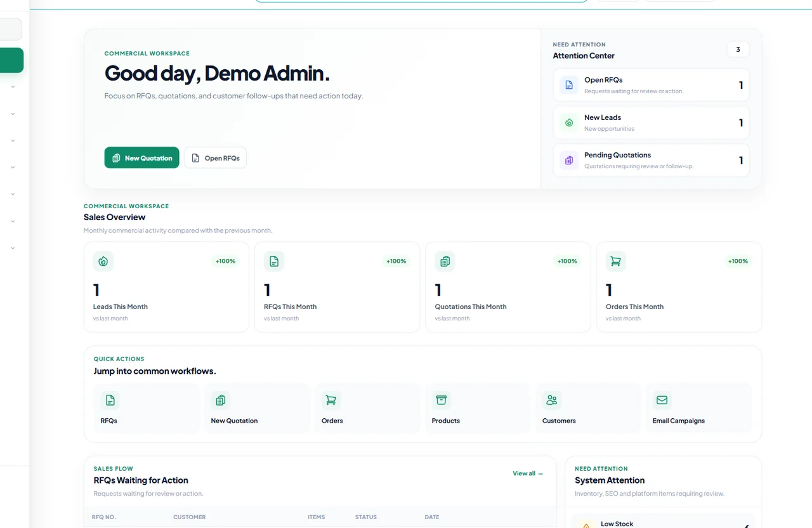Image resolution: width=812 pixels, height=528 pixels.
Task: Click the STATUS column header
Action: pyautogui.click(x=366, y=517)
